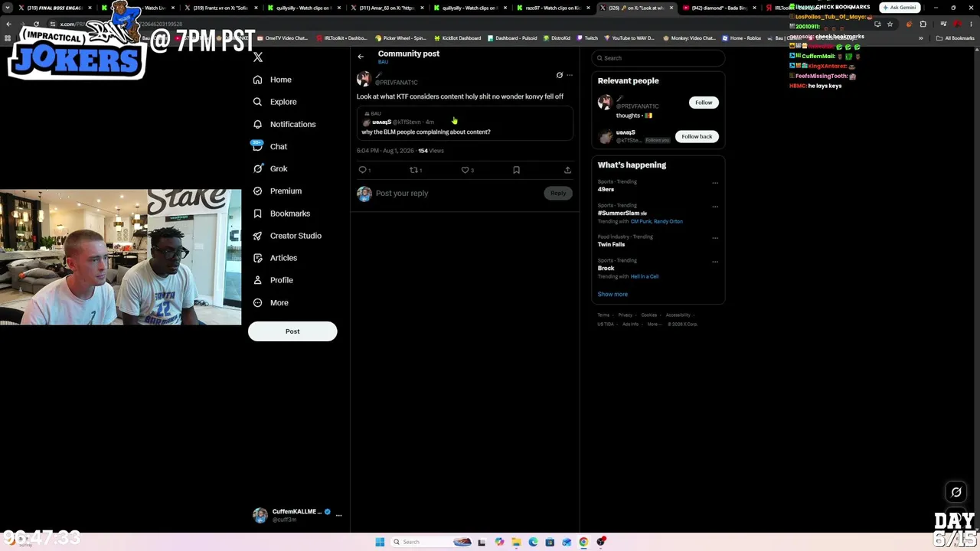The width and height of the screenshot is (980, 551).
Task: Open the quoted kTfStevn post
Action: click(x=465, y=123)
